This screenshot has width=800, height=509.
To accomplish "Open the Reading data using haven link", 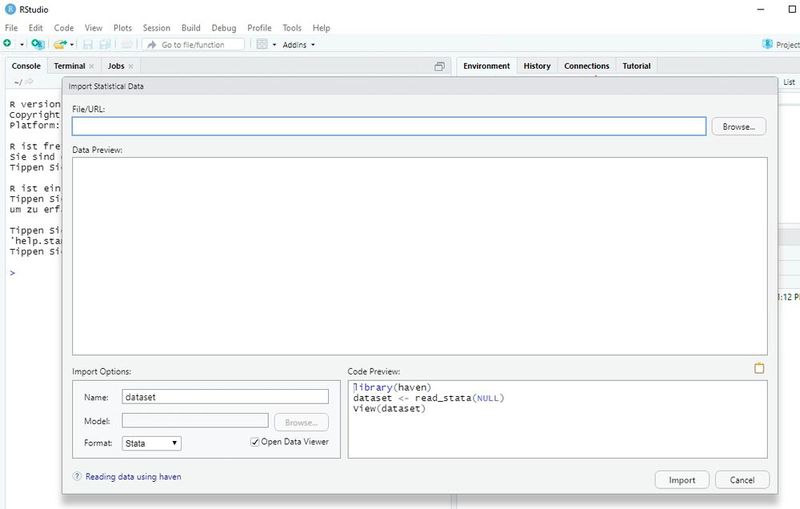I will pos(133,476).
